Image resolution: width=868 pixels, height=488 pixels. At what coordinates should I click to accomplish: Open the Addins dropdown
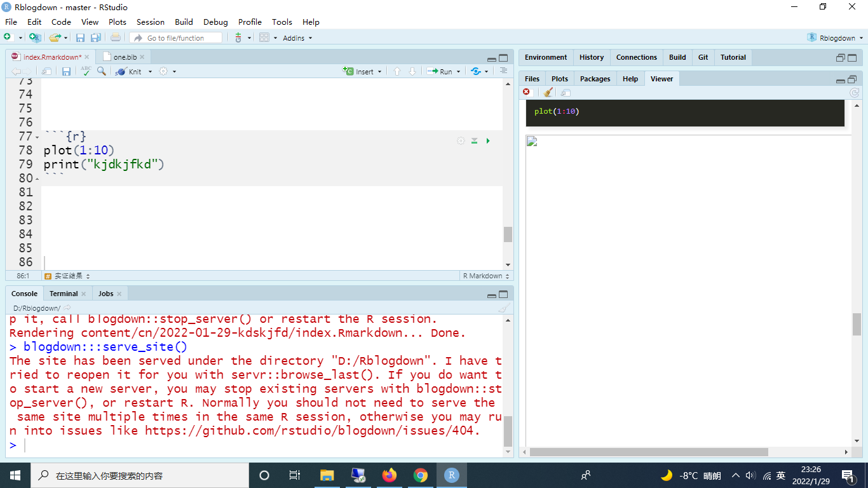coord(297,38)
